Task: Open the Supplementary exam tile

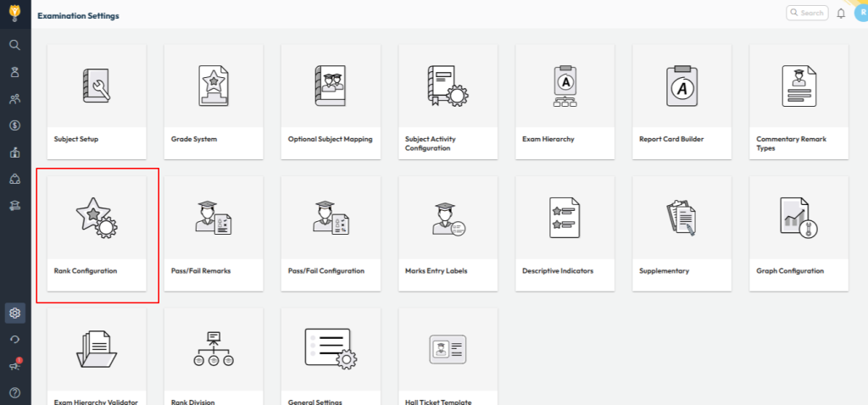Action: pos(682,233)
